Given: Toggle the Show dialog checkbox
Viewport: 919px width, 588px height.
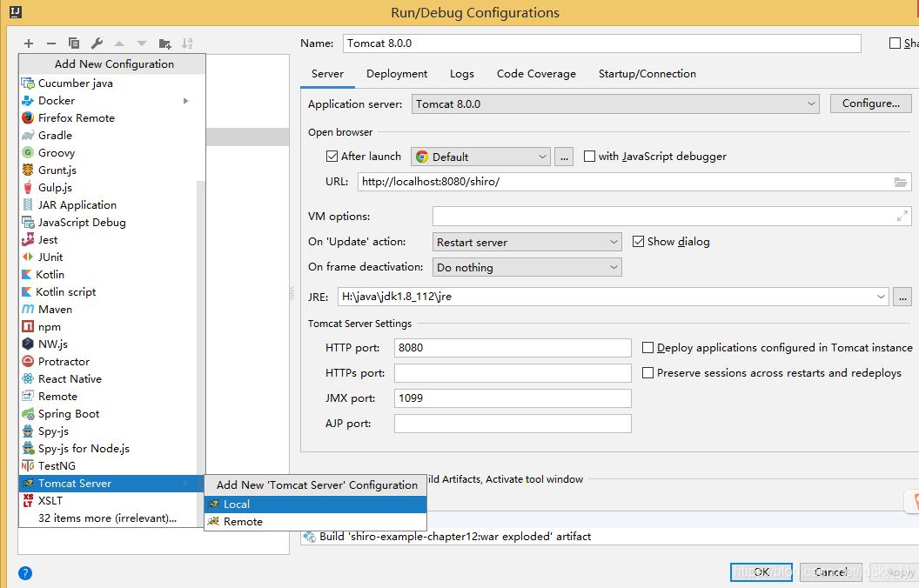Looking at the screenshot, I should (638, 242).
